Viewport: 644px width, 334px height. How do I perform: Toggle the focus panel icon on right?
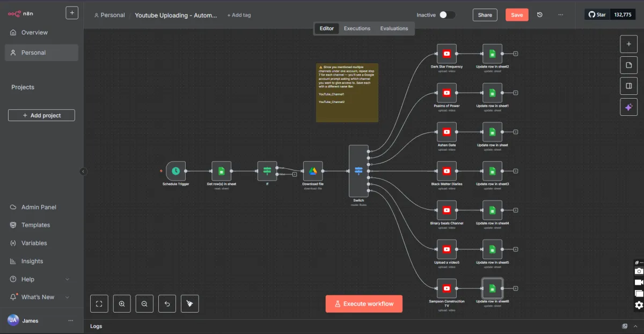click(628, 86)
